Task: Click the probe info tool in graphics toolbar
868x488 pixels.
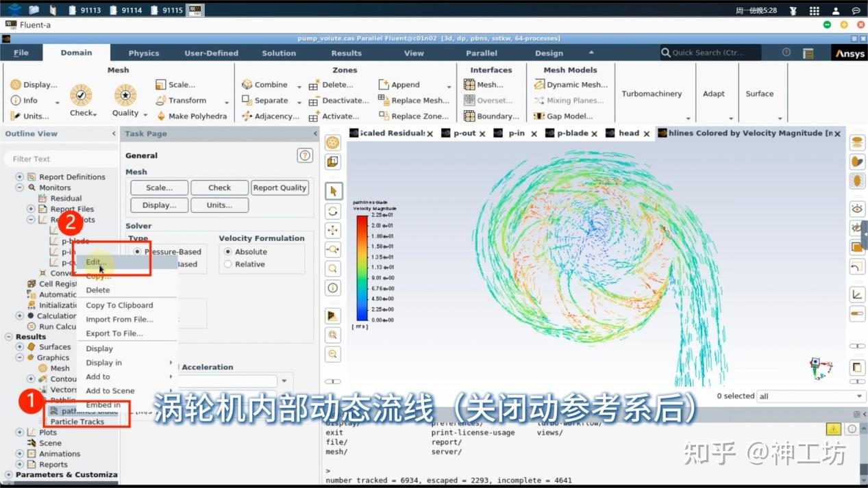Action: [333, 287]
